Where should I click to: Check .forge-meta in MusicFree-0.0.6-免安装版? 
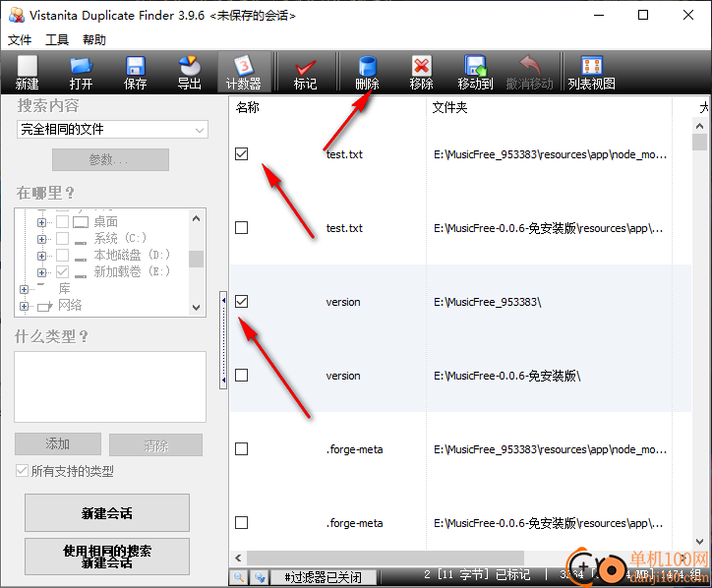click(x=242, y=523)
